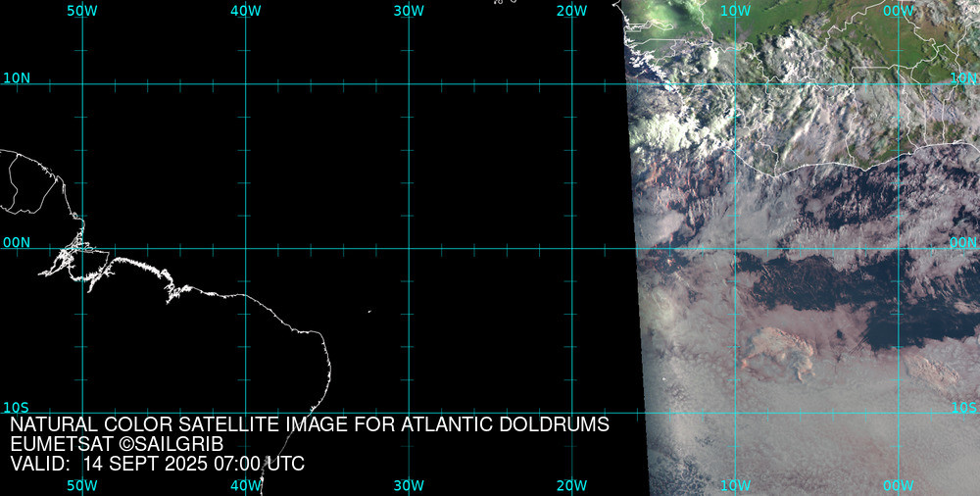Select the 40W label along the bottom edge
Viewport: 980px width, 496px height.
click(x=246, y=485)
